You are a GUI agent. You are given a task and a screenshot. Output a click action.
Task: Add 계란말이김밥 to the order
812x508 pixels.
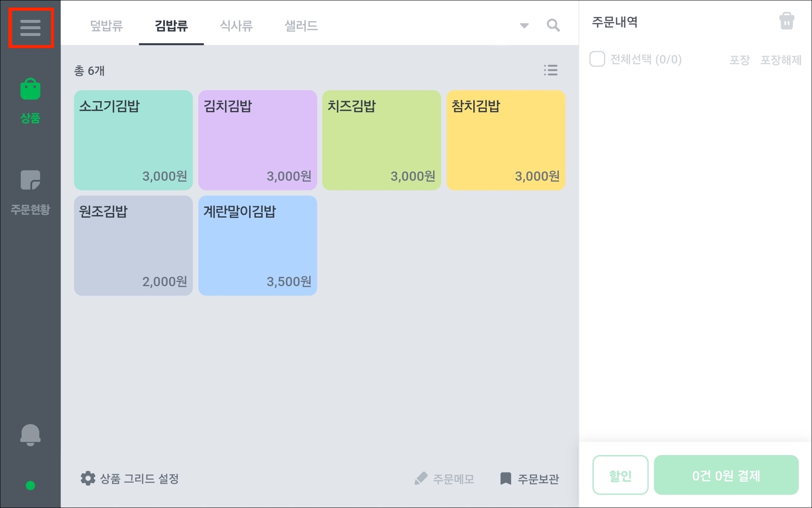pyautogui.click(x=258, y=246)
